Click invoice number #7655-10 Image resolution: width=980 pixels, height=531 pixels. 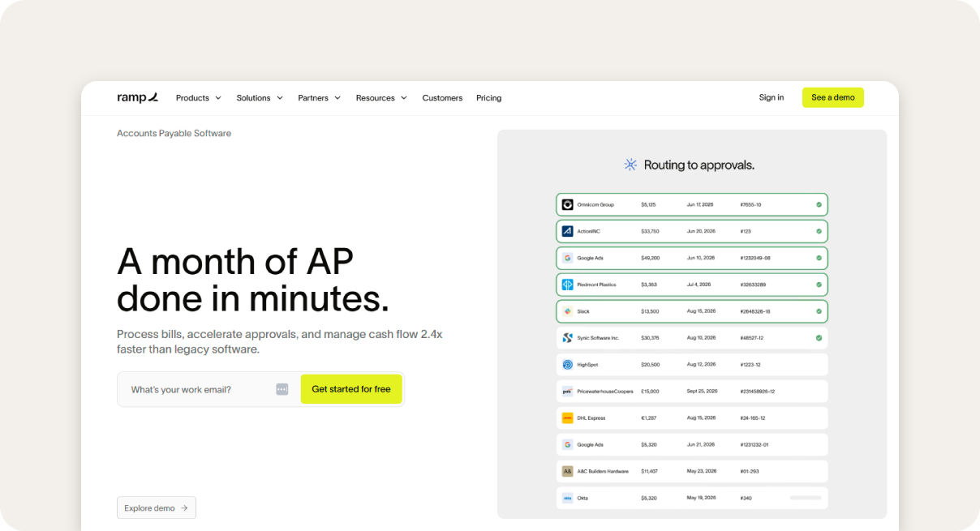(750, 204)
